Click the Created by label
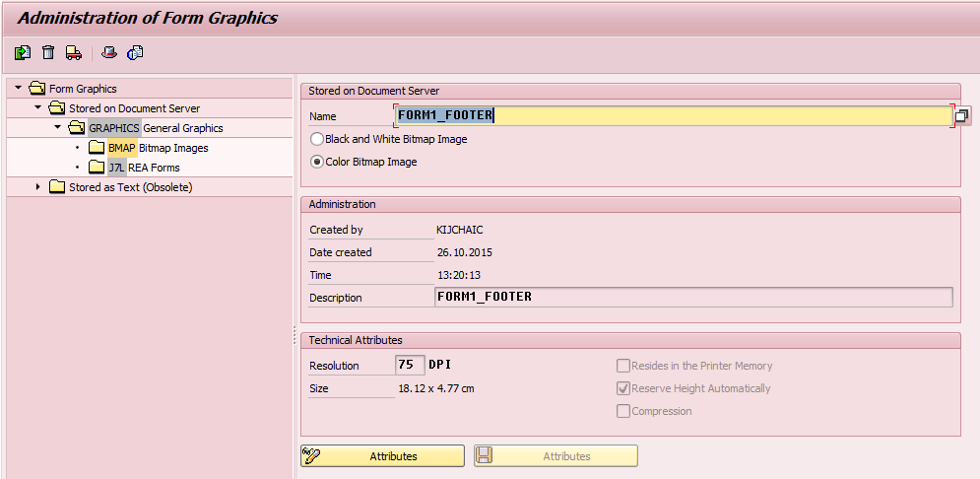 336,230
